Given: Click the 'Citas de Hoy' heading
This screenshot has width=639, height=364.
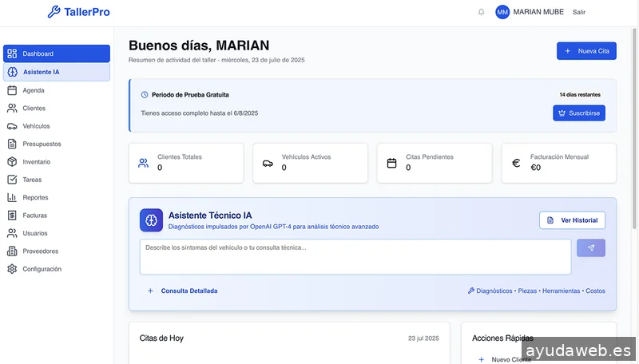Looking at the screenshot, I should click(161, 338).
